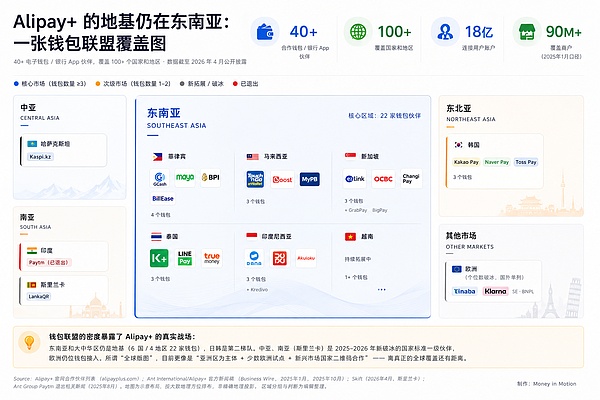Click the Philippines flag icon

click(x=157, y=157)
